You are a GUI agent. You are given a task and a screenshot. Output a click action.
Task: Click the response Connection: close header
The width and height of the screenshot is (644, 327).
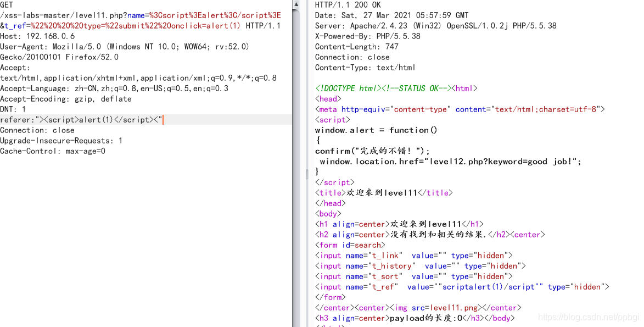[352, 57]
